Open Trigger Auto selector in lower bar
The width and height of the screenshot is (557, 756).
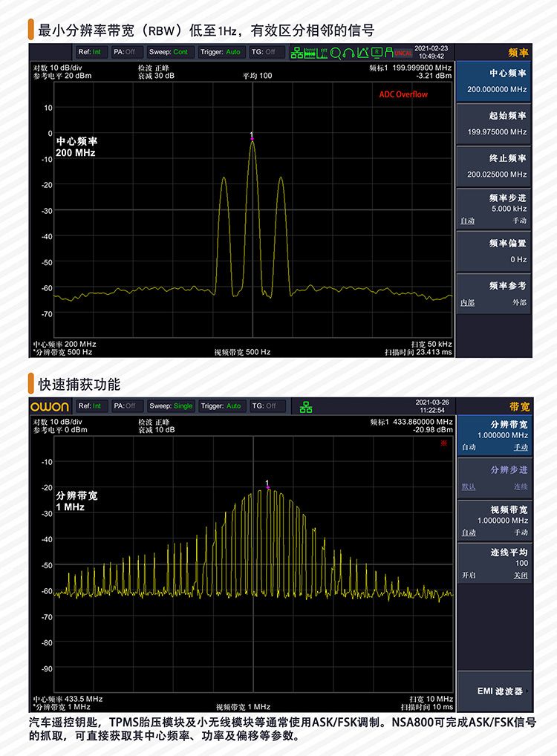(x=221, y=406)
